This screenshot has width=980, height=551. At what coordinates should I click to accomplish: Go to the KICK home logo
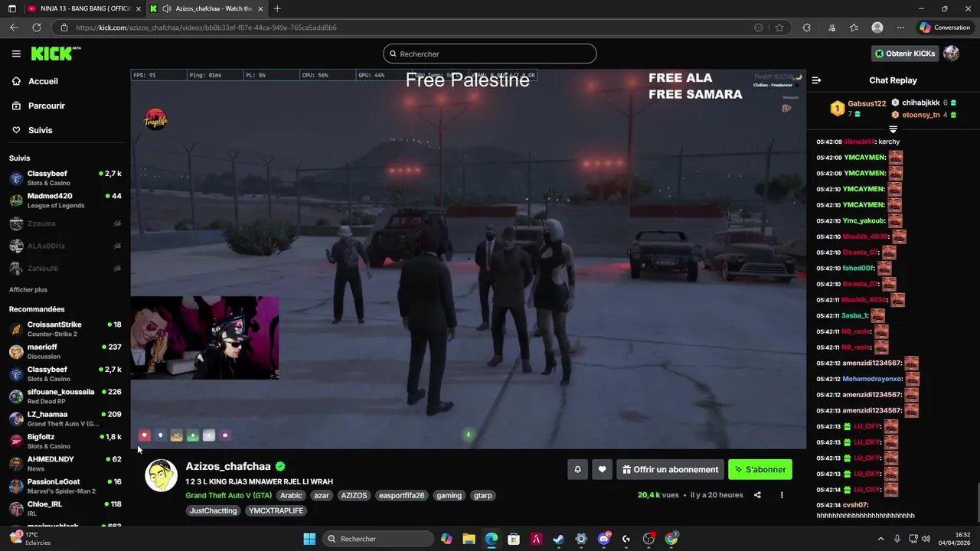[55, 54]
